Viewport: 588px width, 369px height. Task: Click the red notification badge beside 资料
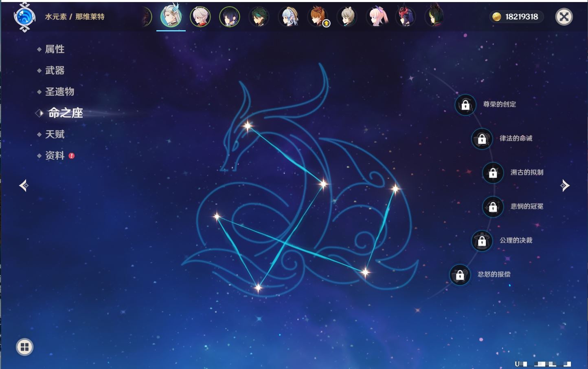coord(72,156)
